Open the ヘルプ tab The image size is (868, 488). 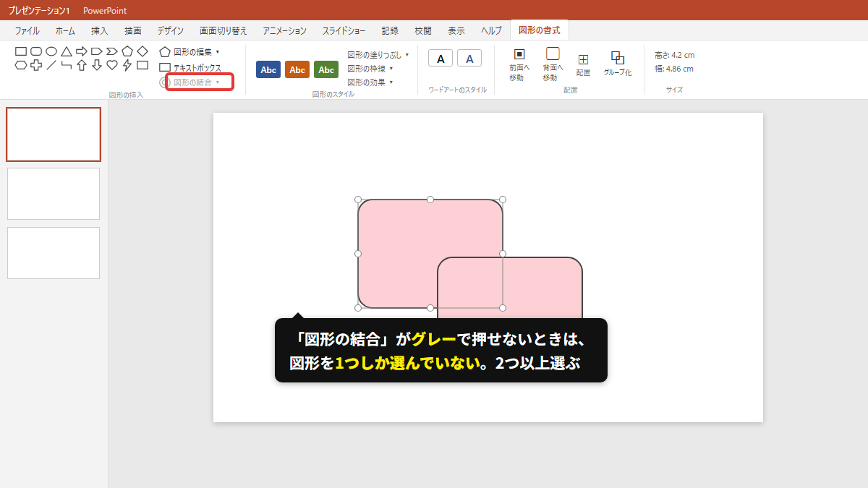point(491,30)
